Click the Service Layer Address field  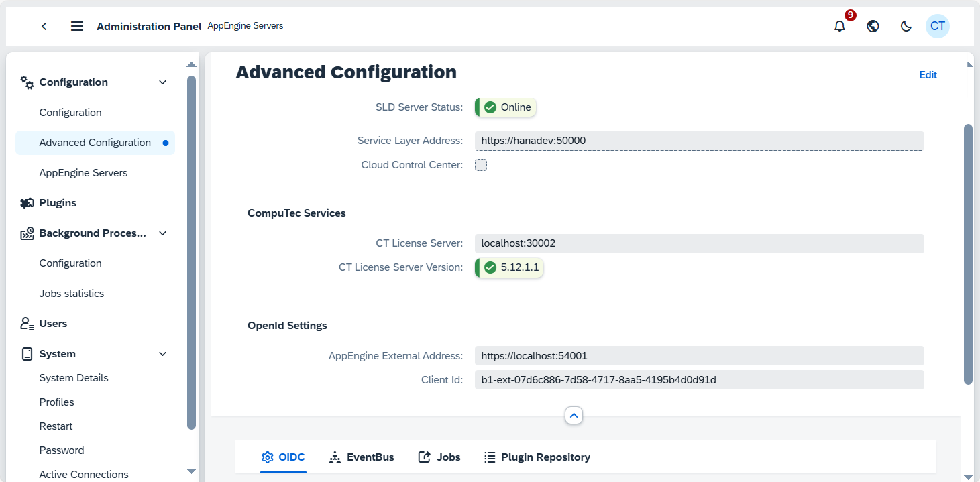(699, 141)
